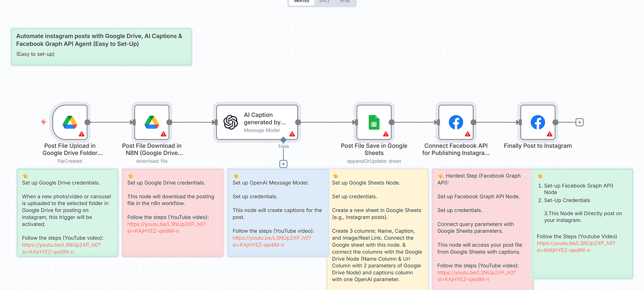Viewport: 644px width, 290px height.
Task: Click warning triangle on Google Sheets node
Action: [x=386, y=134]
